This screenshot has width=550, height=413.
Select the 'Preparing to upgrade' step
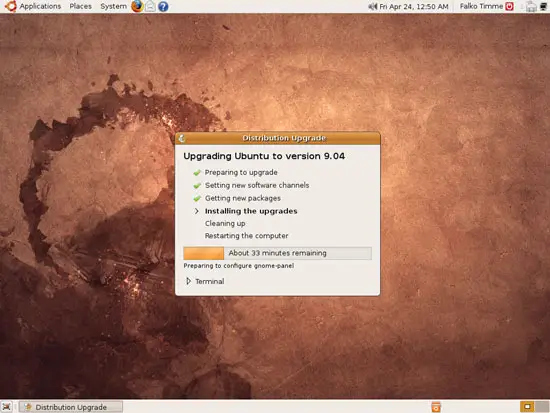241,172
